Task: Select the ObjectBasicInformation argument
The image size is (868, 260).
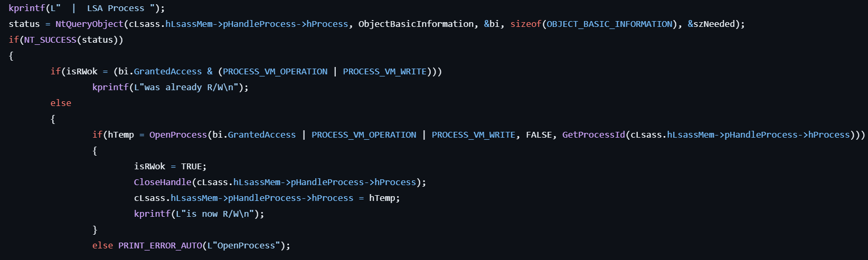Action: click(416, 24)
